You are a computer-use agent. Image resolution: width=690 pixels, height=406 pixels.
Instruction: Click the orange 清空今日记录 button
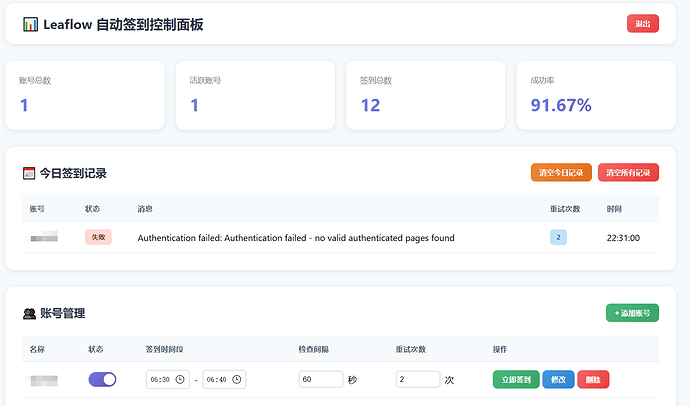561,172
